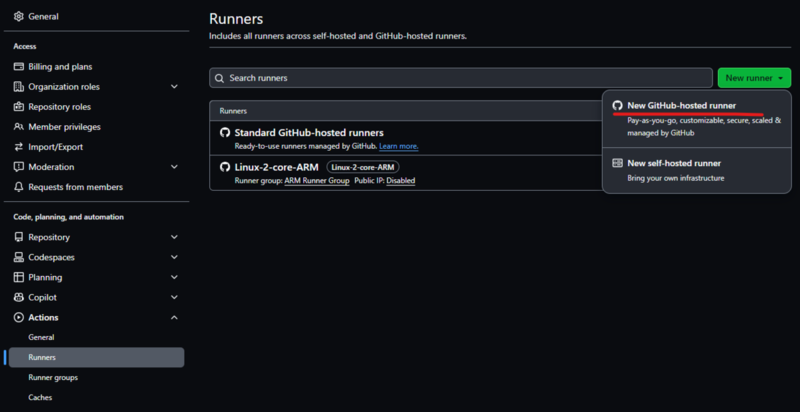The height and width of the screenshot is (412, 800).
Task: Click the Access section label
Action: tap(24, 46)
